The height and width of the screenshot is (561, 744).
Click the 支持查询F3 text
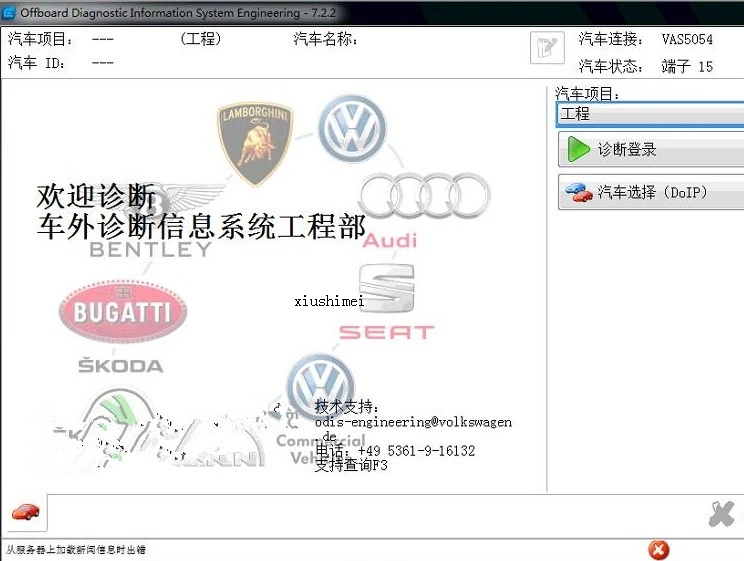pyautogui.click(x=351, y=465)
